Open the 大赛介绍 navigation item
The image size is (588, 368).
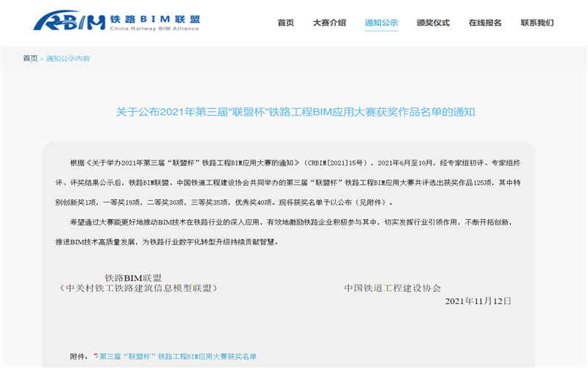pos(329,23)
